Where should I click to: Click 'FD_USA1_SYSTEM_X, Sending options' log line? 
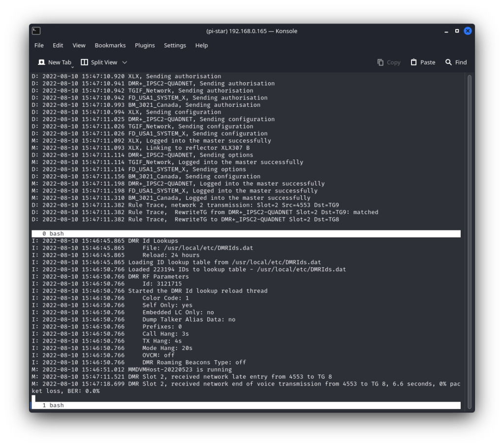click(x=139, y=169)
